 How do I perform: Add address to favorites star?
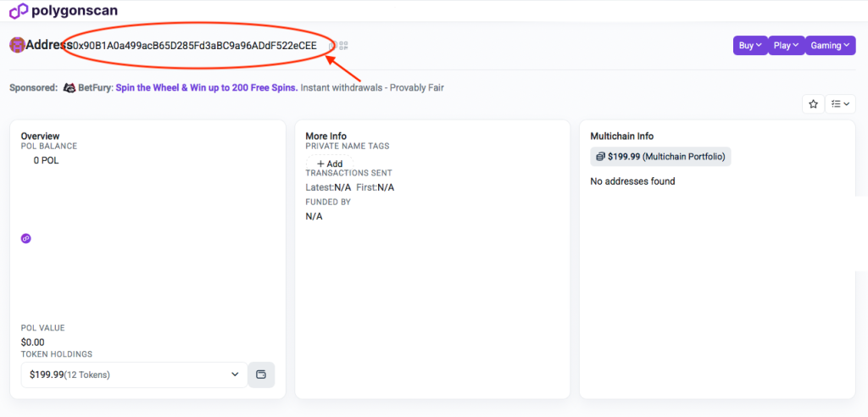(x=813, y=103)
